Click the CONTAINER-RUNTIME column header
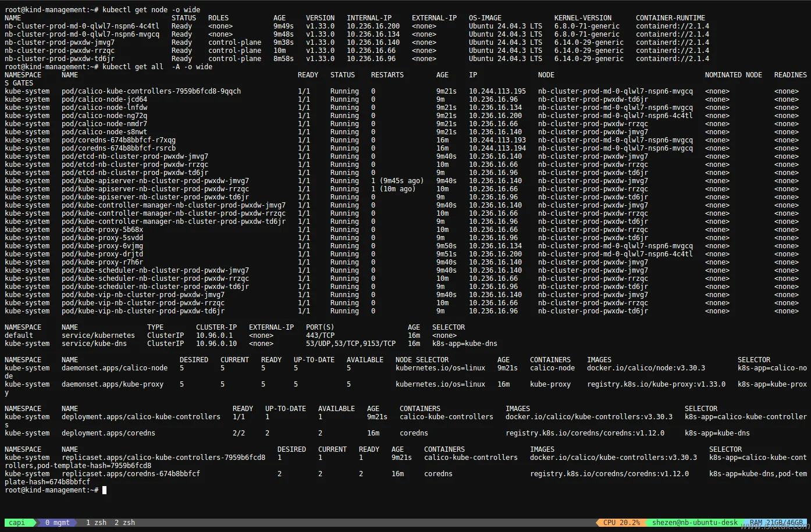 click(670, 18)
